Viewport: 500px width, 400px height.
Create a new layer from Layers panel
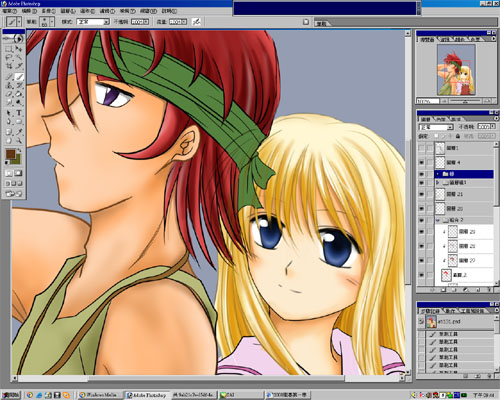coord(479,290)
